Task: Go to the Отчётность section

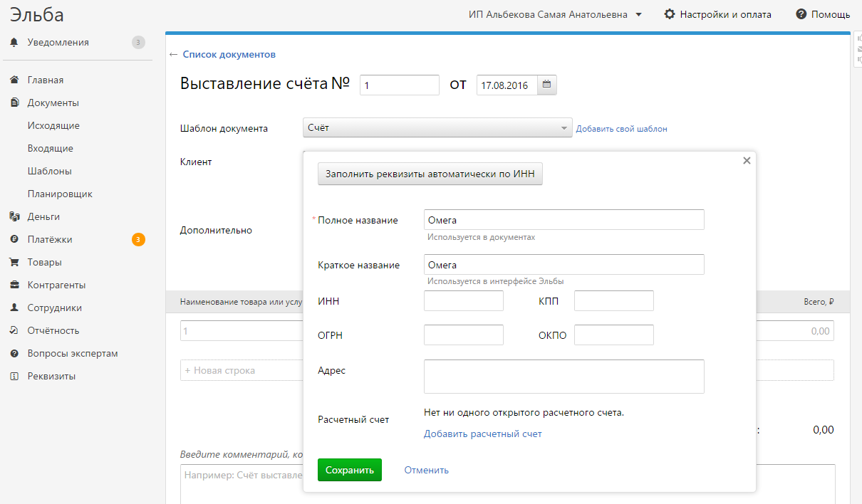Action: (x=53, y=330)
